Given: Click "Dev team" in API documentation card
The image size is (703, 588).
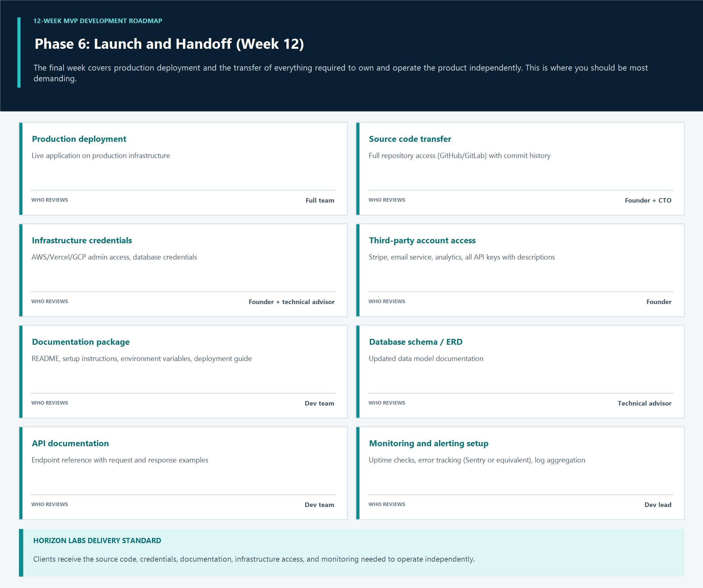Looking at the screenshot, I should 319,505.
